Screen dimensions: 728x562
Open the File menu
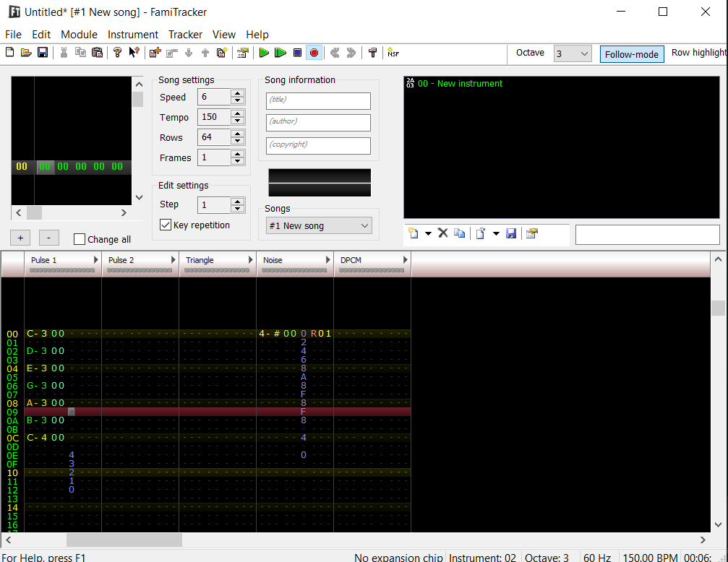(x=13, y=35)
